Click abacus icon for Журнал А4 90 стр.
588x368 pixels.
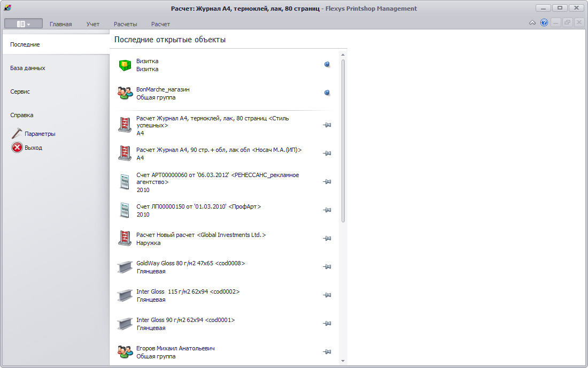click(x=125, y=154)
